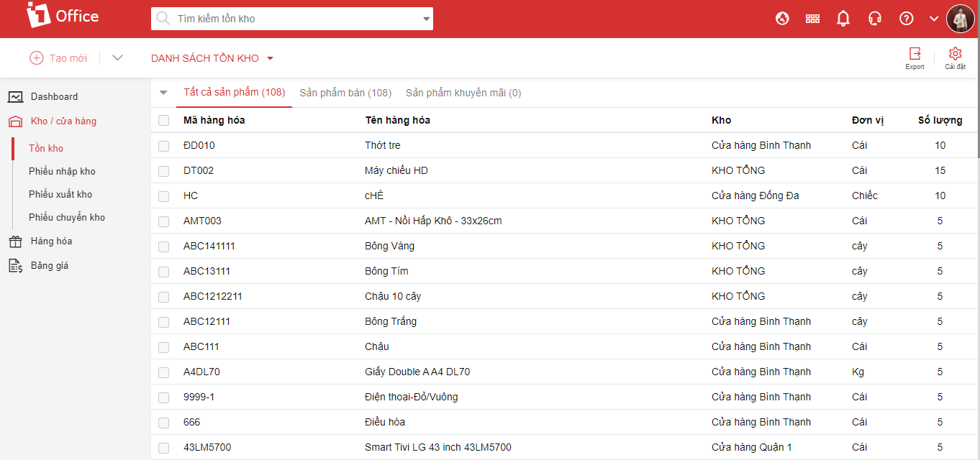Screen dimensions: 980x460
Task: Open the Cài đặt gear settings
Action: click(x=955, y=57)
